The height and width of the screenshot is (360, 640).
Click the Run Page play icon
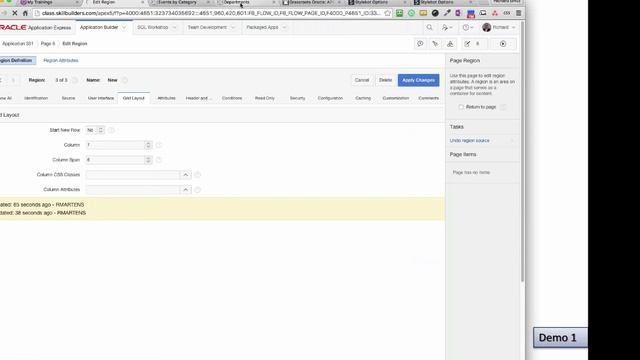coord(503,44)
